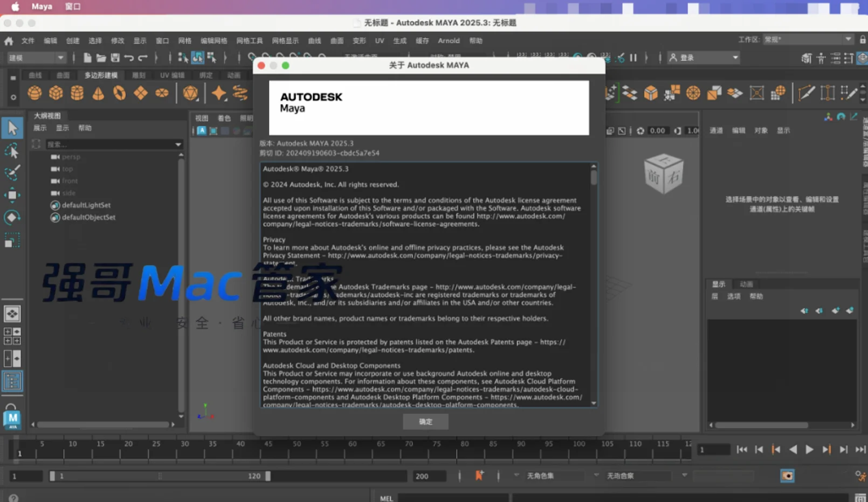The height and width of the screenshot is (502, 868).
Task: Click the save scene disk icon
Action: point(115,58)
